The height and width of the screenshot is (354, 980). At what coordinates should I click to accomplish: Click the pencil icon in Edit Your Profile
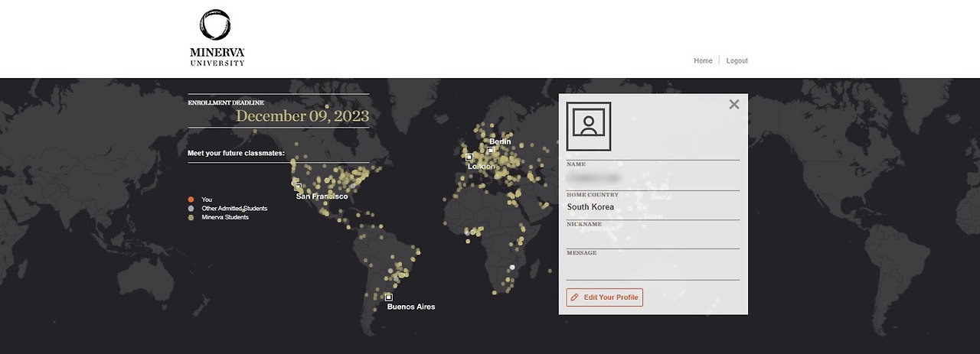pyautogui.click(x=575, y=297)
